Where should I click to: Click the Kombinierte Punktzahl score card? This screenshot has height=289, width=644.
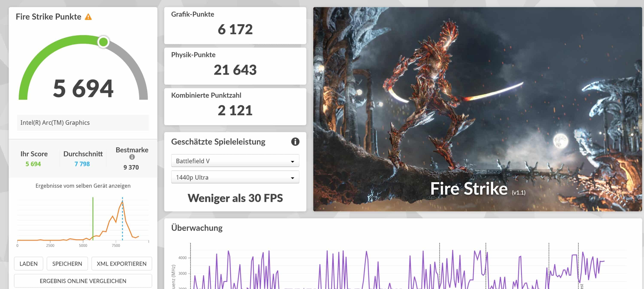point(235,107)
